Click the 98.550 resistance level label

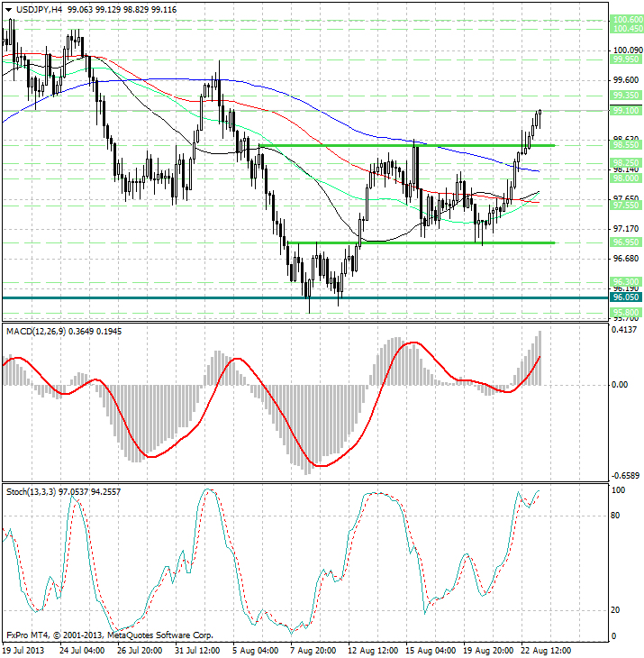[626, 145]
